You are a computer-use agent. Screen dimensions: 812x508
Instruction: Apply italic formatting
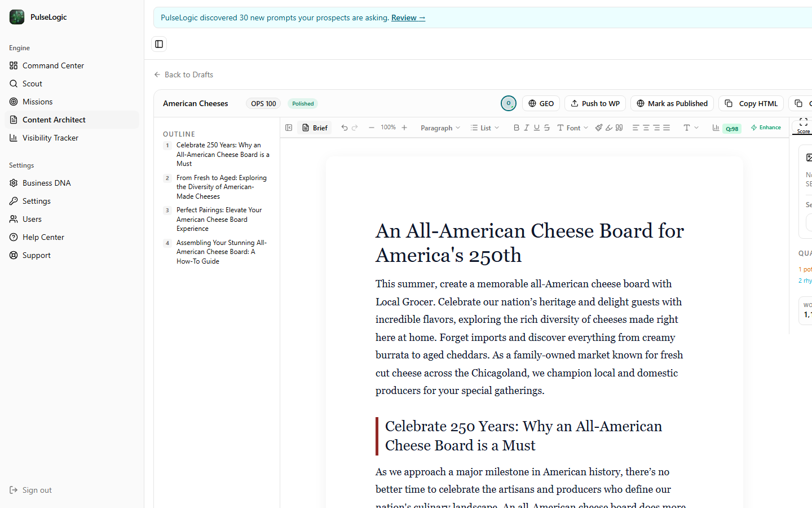point(527,128)
